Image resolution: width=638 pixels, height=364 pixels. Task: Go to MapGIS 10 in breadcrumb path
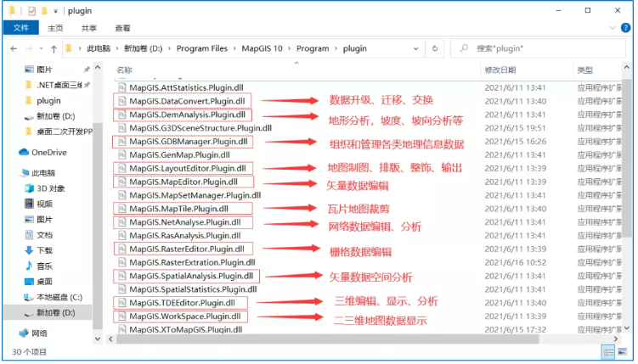[x=262, y=48]
